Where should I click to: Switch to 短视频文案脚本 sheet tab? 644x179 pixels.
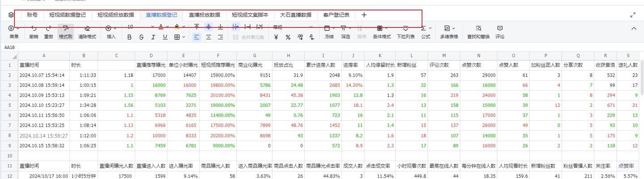tap(250, 15)
